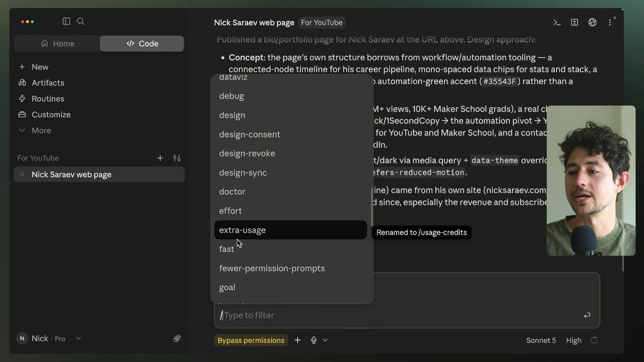The width and height of the screenshot is (644, 362).
Task: Choose the design-sync command
Action: coord(291,172)
